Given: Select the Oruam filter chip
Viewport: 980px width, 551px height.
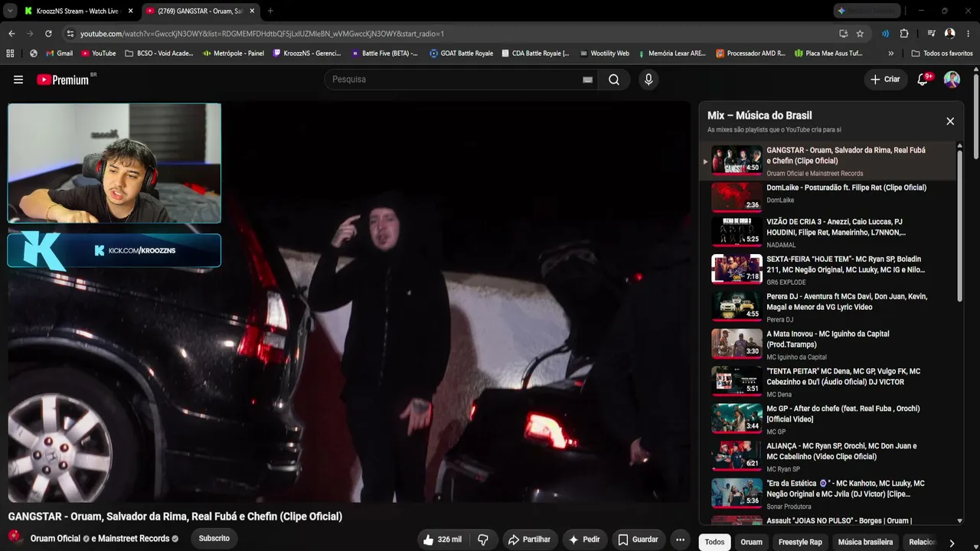Looking at the screenshot, I should (x=752, y=543).
